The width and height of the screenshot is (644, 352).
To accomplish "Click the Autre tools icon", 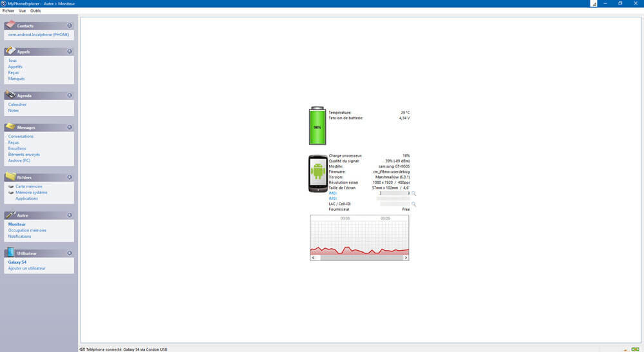I will pos(10,214).
